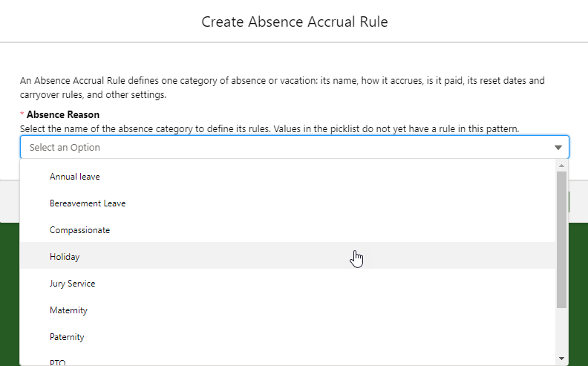Click the picklist scrollbar thumb

pyautogui.click(x=562, y=238)
